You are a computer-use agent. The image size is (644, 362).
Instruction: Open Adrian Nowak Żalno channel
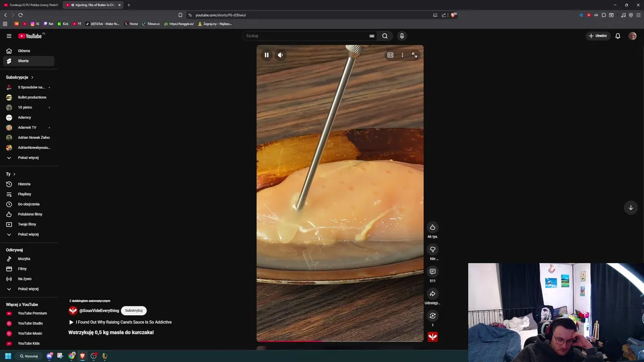(29, 138)
